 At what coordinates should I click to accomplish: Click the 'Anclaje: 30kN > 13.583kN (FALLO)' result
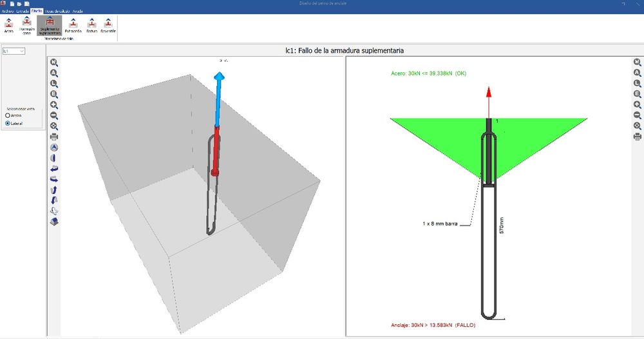433,325
